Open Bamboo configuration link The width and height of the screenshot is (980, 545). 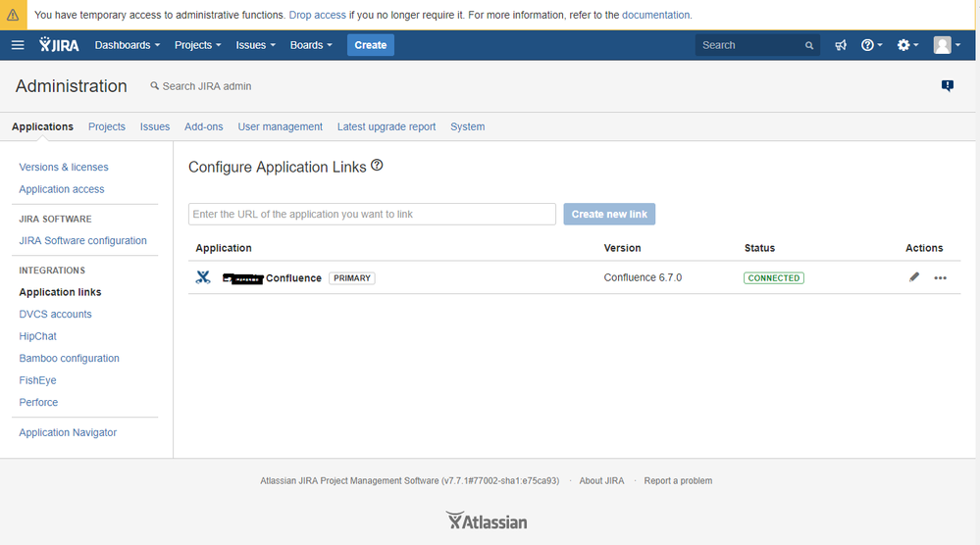pyautogui.click(x=70, y=359)
